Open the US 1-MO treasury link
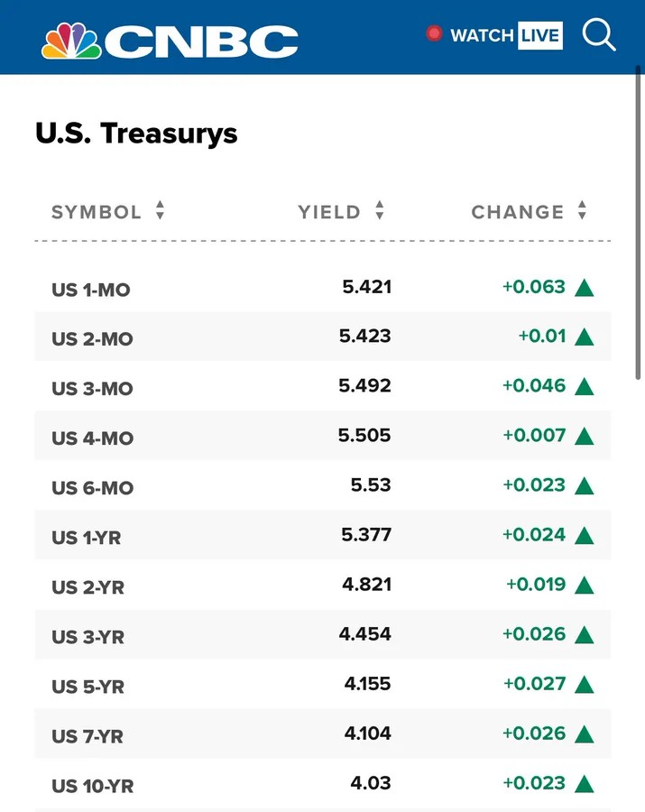This screenshot has width=645, height=812. (x=91, y=291)
